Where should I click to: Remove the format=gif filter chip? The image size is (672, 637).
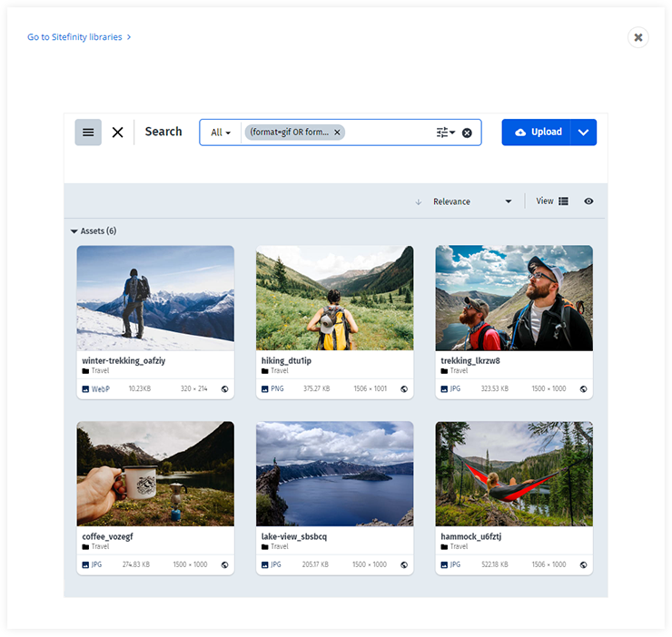[337, 132]
